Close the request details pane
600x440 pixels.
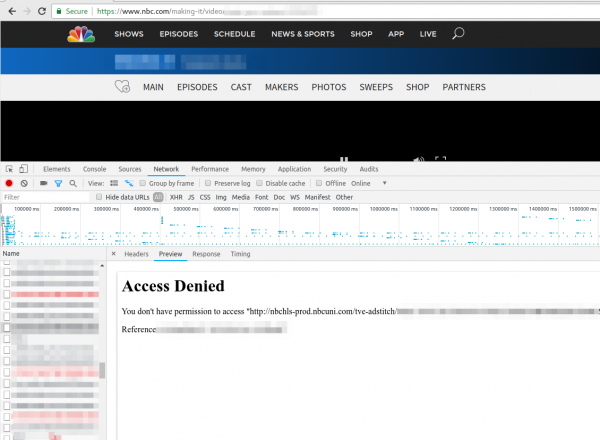113,253
